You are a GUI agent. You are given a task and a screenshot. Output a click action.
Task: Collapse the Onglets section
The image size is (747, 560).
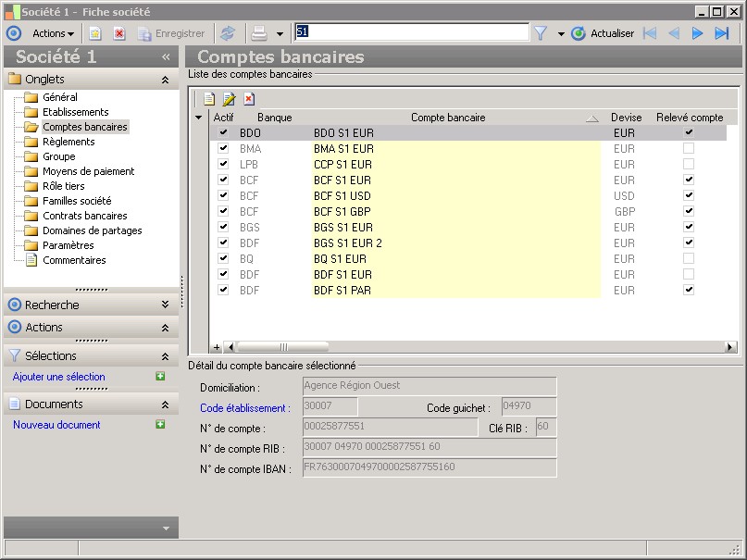(165, 80)
